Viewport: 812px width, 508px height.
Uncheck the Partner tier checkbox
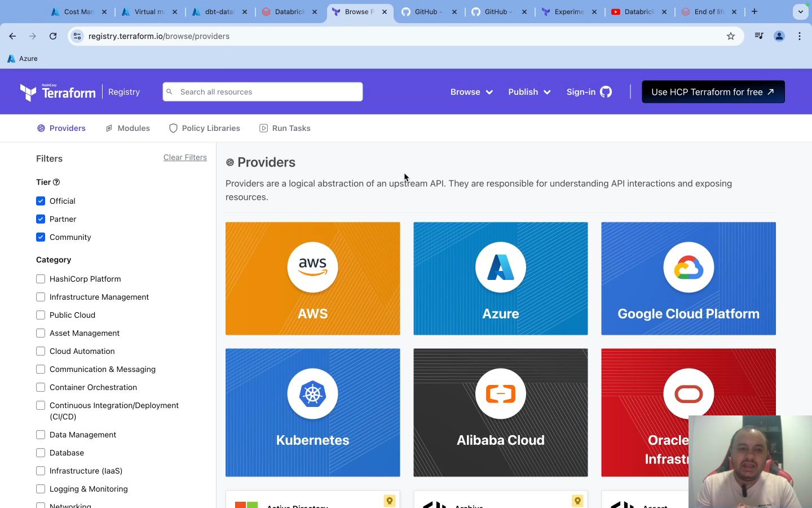click(41, 219)
